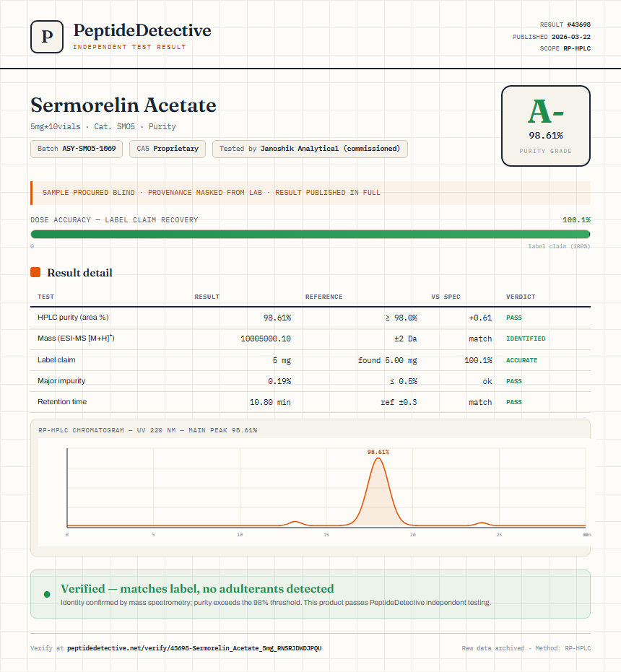Click the Verified matches label heading
Image resolution: width=621 pixels, height=672 pixels.
(197, 588)
